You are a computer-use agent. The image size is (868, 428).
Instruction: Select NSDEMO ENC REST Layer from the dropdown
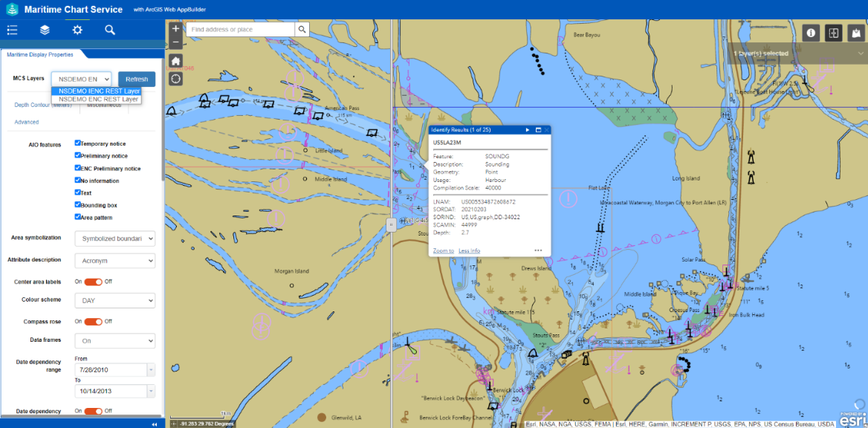click(x=98, y=99)
